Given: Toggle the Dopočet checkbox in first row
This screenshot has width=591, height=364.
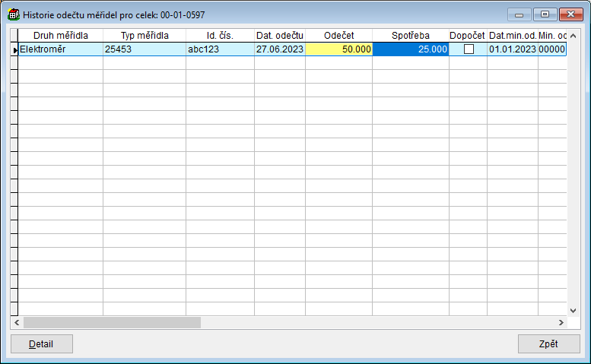Looking at the screenshot, I should point(469,49).
